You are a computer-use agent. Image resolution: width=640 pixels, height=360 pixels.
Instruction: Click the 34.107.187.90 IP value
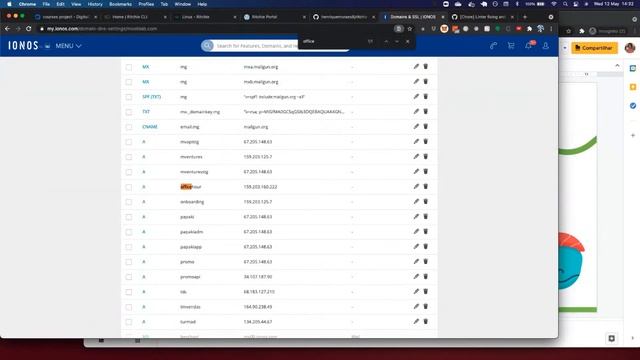pyautogui.click(x=258, y=277)
